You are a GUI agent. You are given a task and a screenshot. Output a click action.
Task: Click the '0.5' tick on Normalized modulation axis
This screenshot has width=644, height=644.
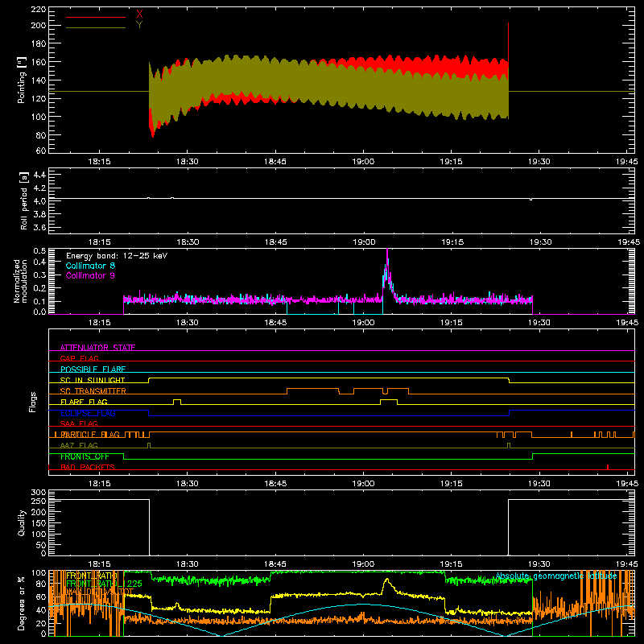39,251
